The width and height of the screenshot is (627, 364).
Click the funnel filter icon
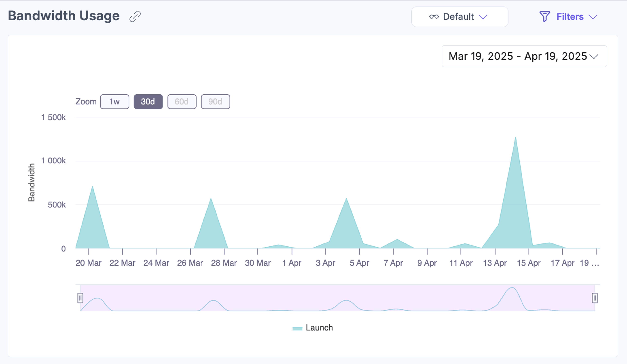click(x=544, y=17)
